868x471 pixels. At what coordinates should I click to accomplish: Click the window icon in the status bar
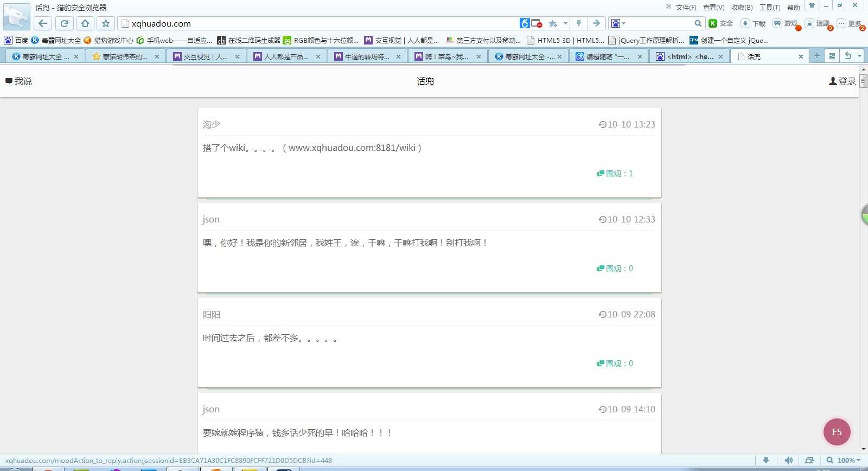click(809, 460)
